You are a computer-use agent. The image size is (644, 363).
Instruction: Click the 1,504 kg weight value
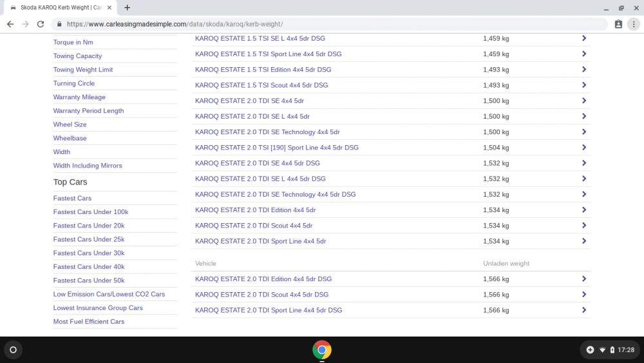pos(496,148)
